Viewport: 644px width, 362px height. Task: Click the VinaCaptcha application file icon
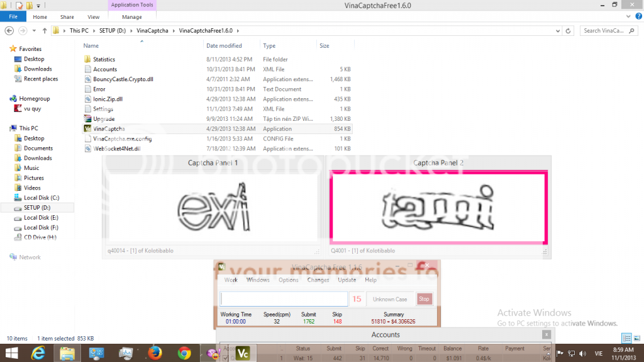click(x=87, y=128)
